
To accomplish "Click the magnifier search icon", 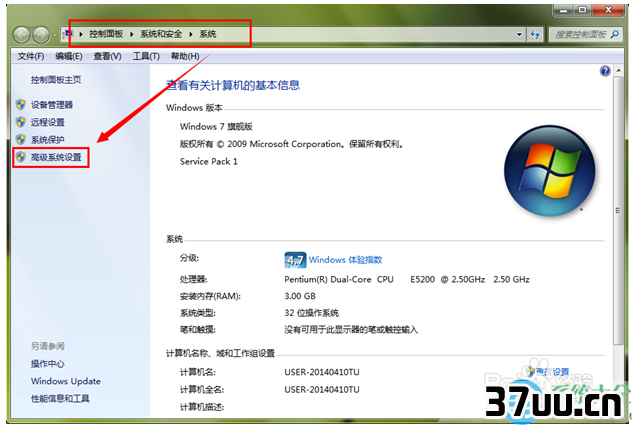I will [x=615, y=34].
